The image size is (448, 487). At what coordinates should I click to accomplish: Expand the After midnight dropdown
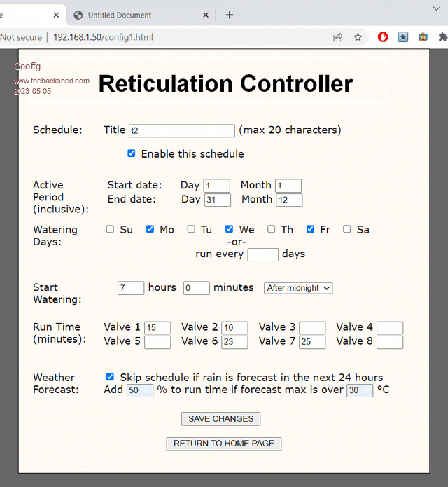pyautogui.click(x=297, y=288)
